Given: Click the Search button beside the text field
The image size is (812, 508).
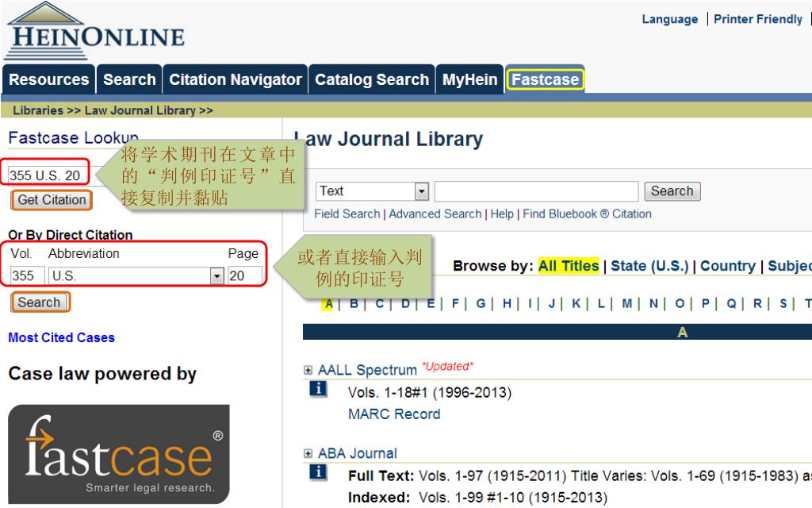Looking at the screenshot, I should (672, 191).
